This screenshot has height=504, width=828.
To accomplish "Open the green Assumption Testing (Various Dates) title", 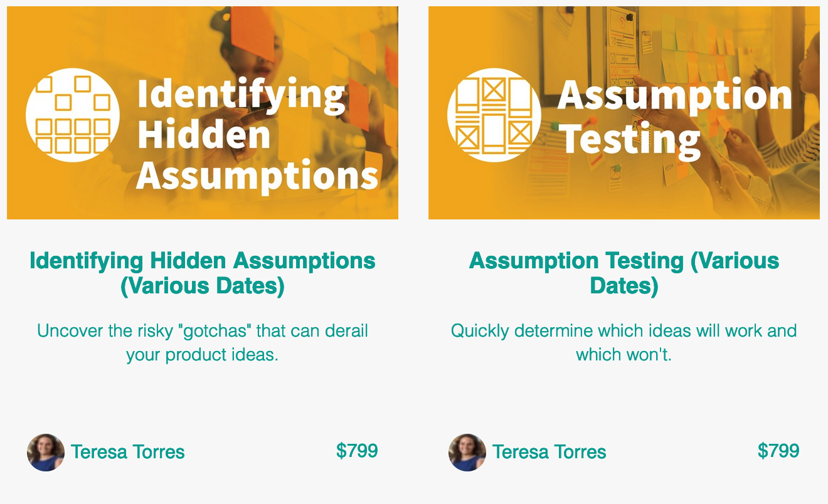I will tap(624, 273).
